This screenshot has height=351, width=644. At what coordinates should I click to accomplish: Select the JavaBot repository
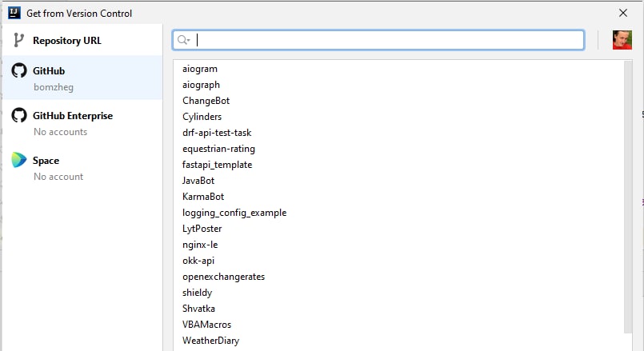[x=398, y=181]
